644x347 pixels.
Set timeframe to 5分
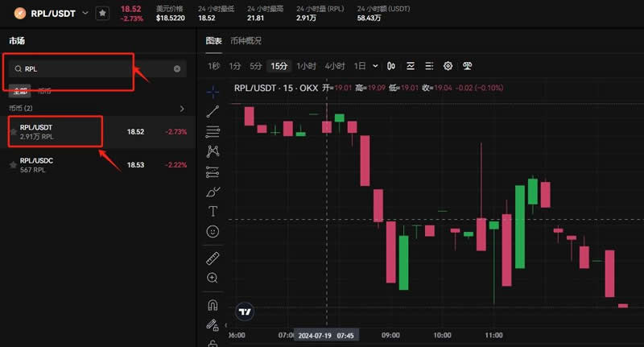tap(255, 66)
